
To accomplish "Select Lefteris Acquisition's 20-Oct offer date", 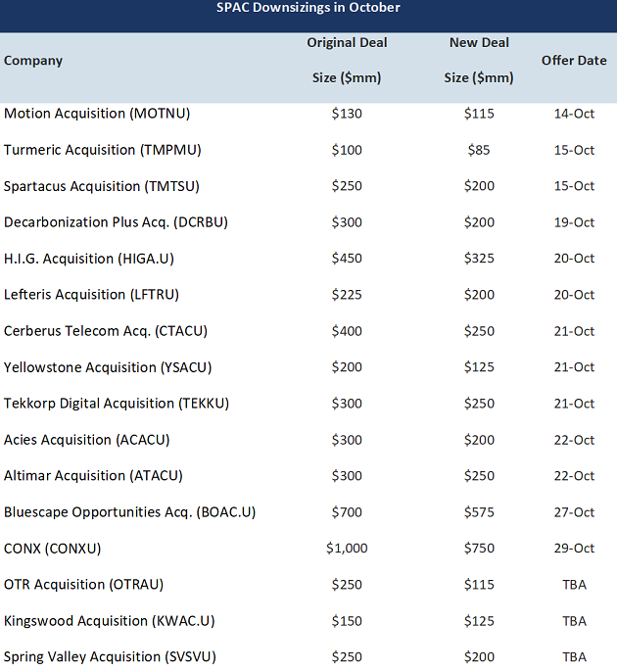I will 574,295.
